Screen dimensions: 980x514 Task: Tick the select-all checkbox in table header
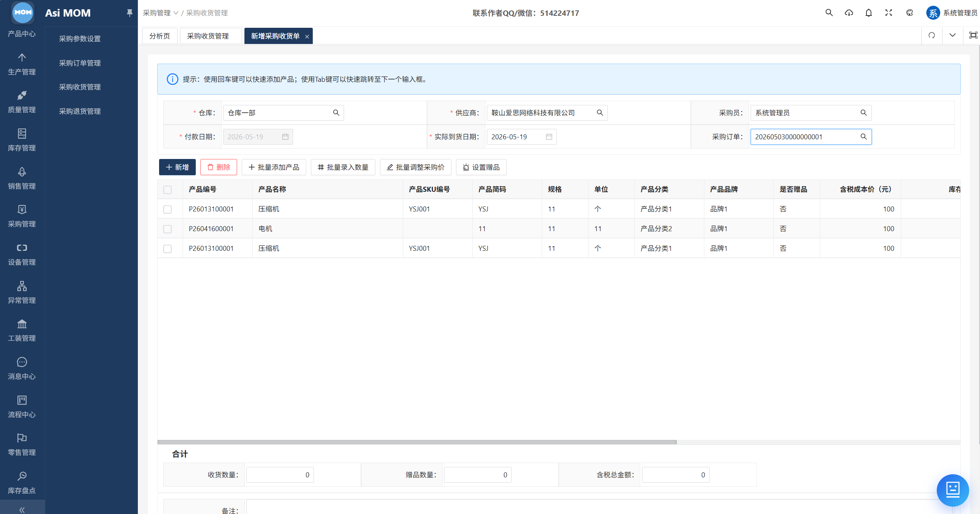(167, 189)
